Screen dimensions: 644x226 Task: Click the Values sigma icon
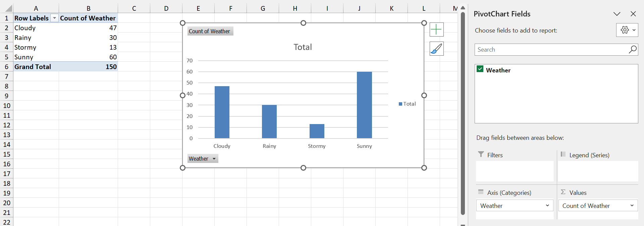pos(563,192)
